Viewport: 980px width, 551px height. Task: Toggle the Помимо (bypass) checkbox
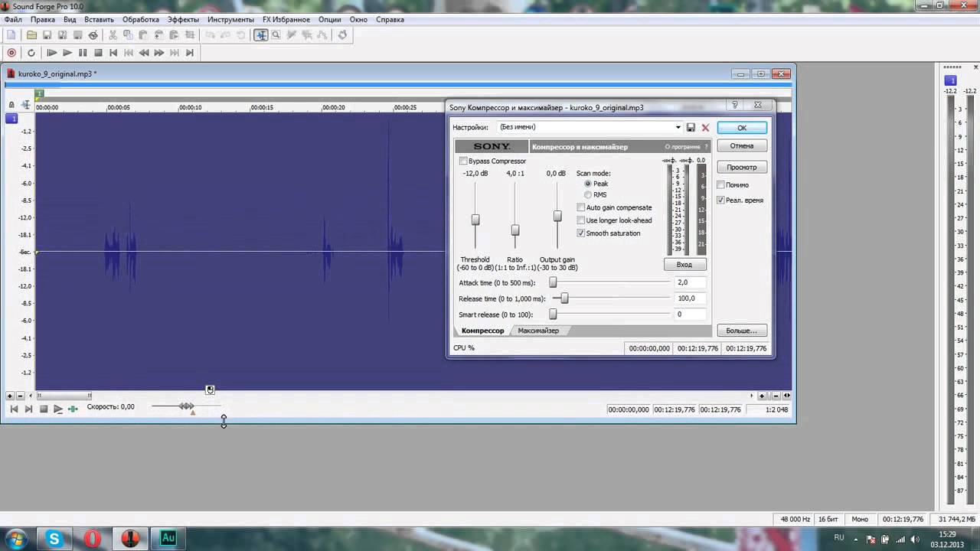click(x=720, y=185)
